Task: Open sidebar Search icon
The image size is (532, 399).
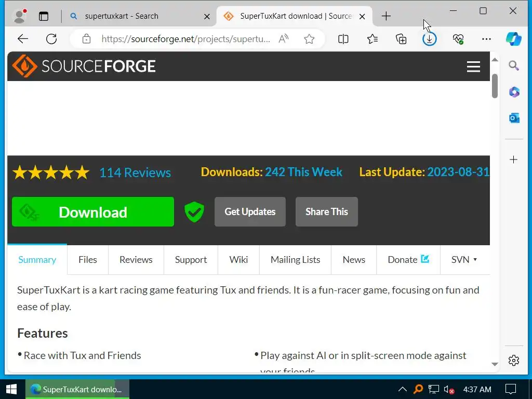Action: coord(514,65)
